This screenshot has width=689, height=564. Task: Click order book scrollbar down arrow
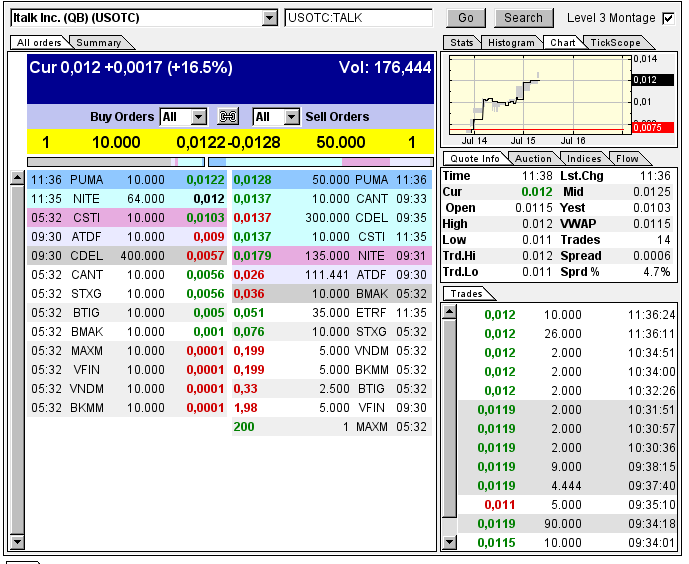point(17,542)
